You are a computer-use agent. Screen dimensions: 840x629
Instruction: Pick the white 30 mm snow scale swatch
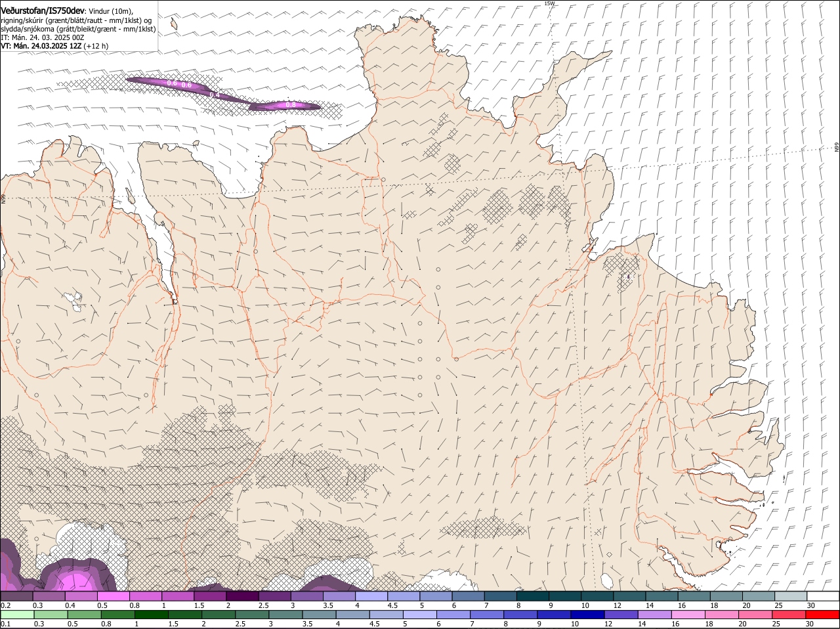coord(824,596)
